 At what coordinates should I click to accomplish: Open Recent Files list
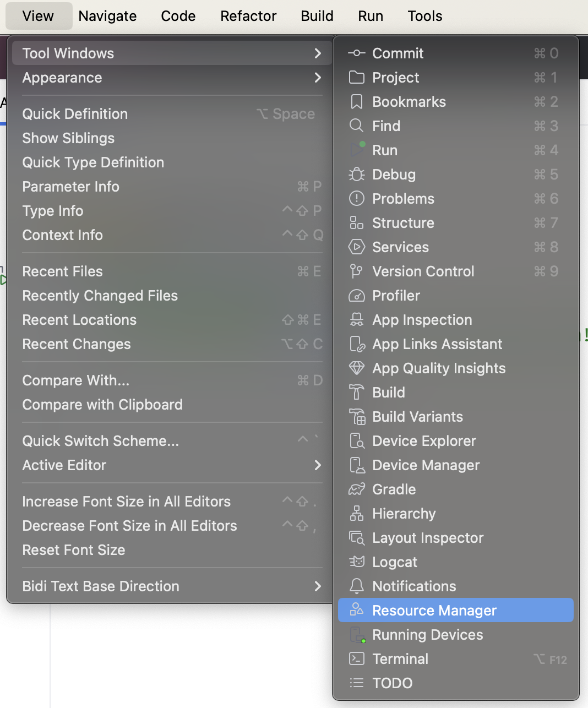pos(62,271)
